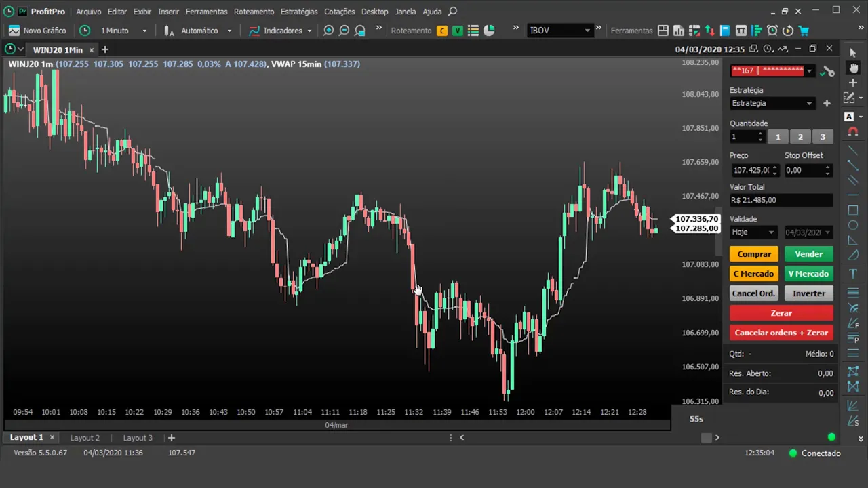The width and height of the screenshot is (868, 488).
Task: Open the Ferramentas menu
Action: [207, 12]
